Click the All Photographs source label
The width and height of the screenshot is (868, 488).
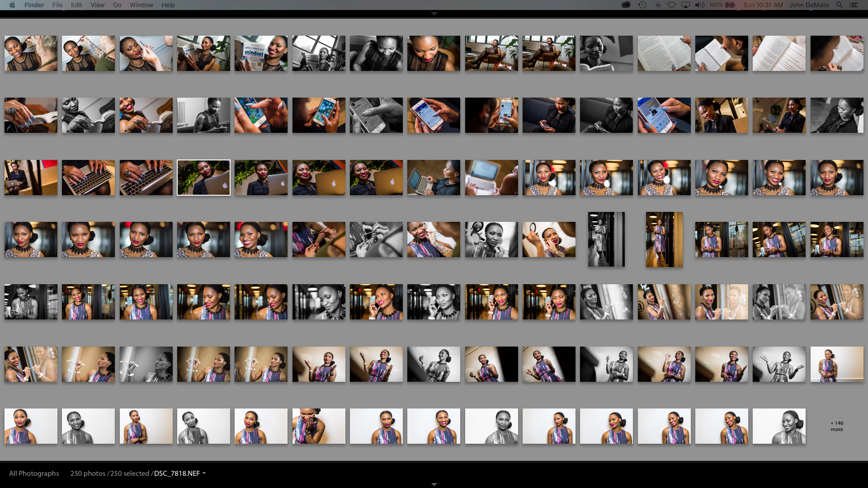coord(34,473)
